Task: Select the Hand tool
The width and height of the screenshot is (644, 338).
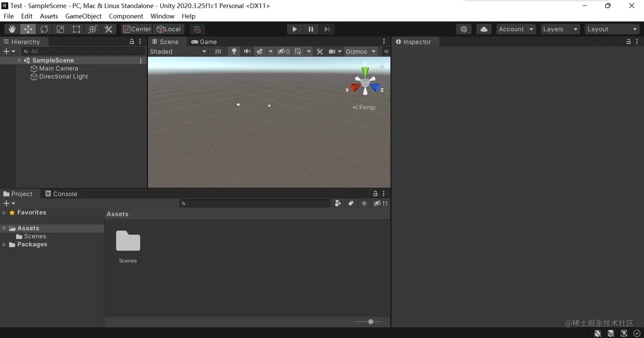Action: tap(12, 29)
